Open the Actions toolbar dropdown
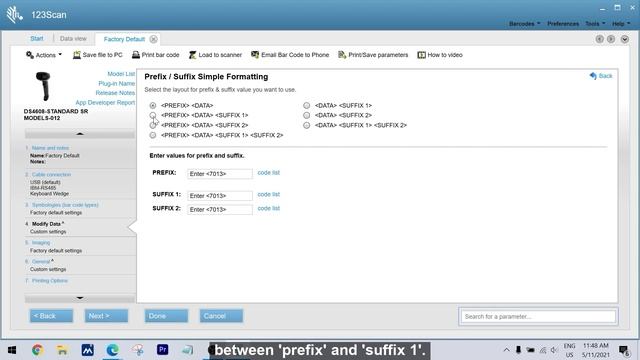This screenshot has height=360, width=640. tap(44, 55)
